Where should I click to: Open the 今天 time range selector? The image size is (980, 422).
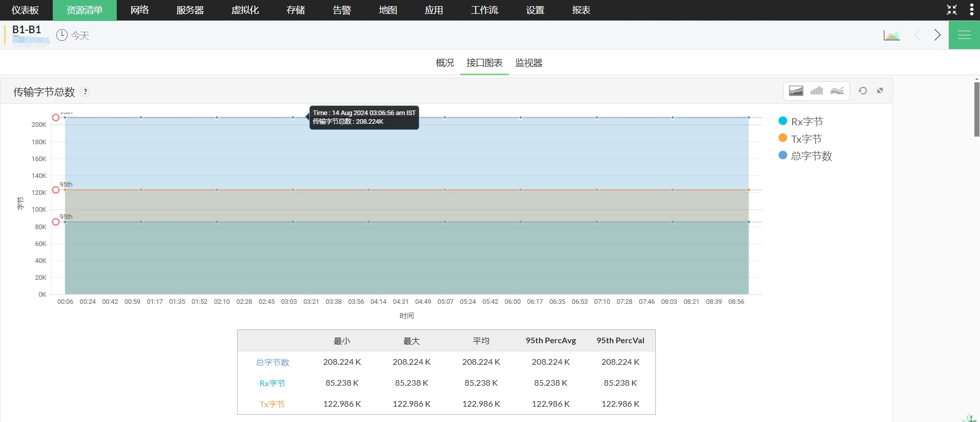pos(73,35)
